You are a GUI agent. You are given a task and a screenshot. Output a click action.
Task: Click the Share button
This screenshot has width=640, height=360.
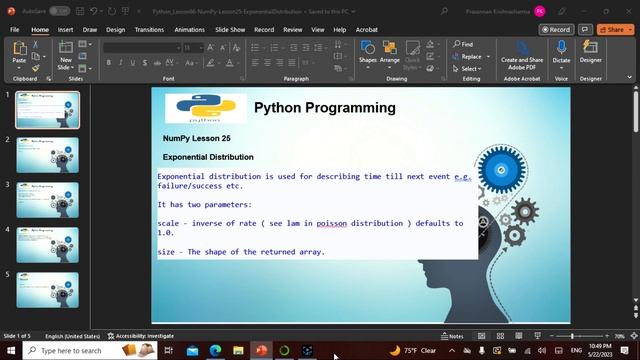click(x=615, y=29)
